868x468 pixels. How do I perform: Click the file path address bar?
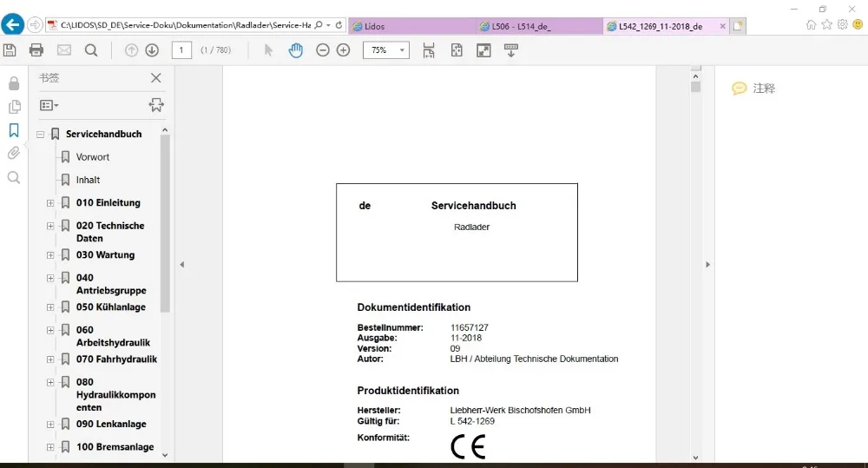tap(186, 25)
